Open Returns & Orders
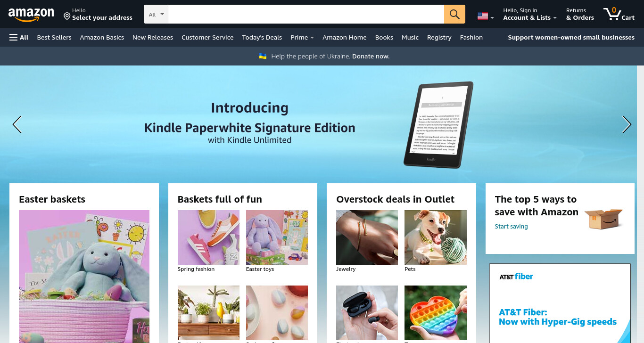The height and width of the screenshot is (343, 644). pyautogui.click(x=580, y=14)
